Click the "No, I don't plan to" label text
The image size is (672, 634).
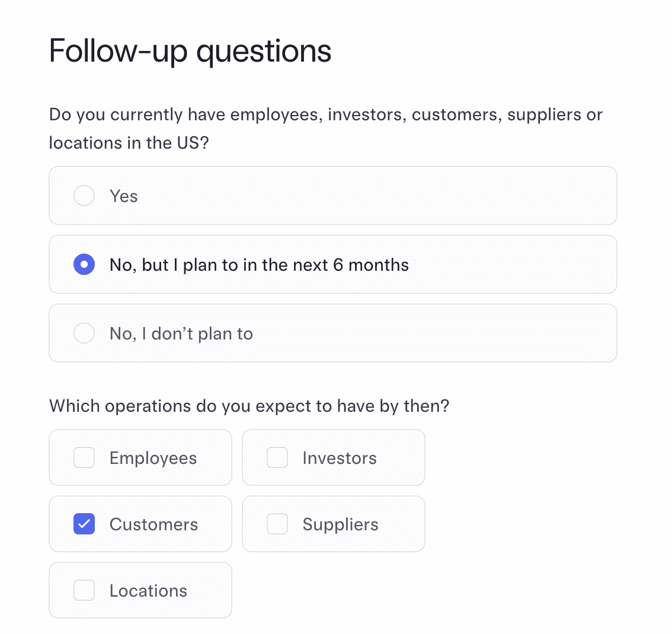[181, 334]
